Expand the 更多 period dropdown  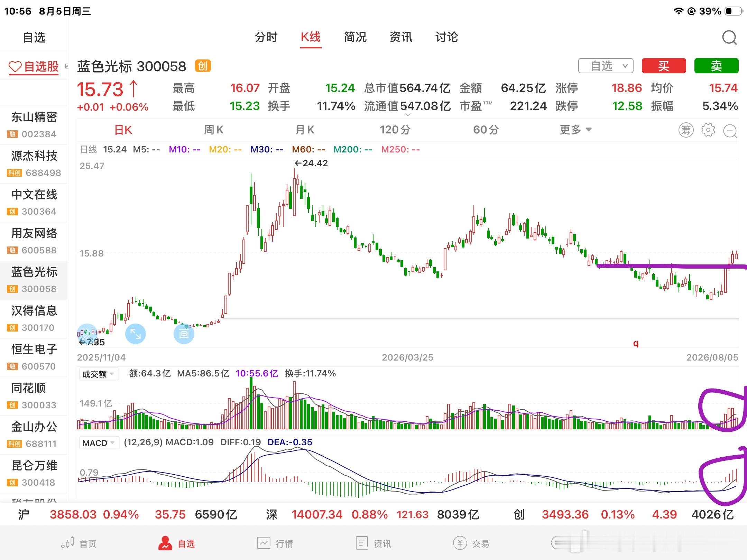click(576, 130)
